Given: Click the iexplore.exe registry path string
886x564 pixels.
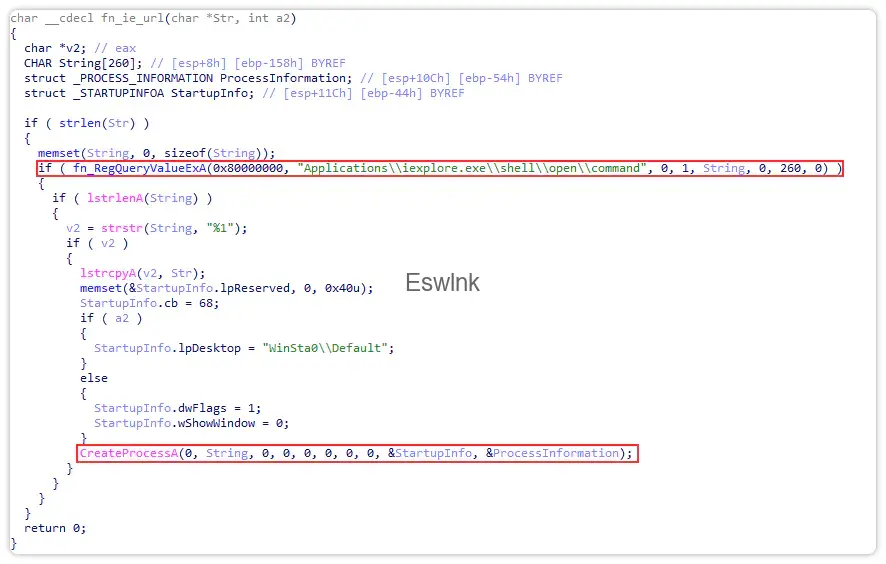Looking at the screenshot, I should 472,168.
